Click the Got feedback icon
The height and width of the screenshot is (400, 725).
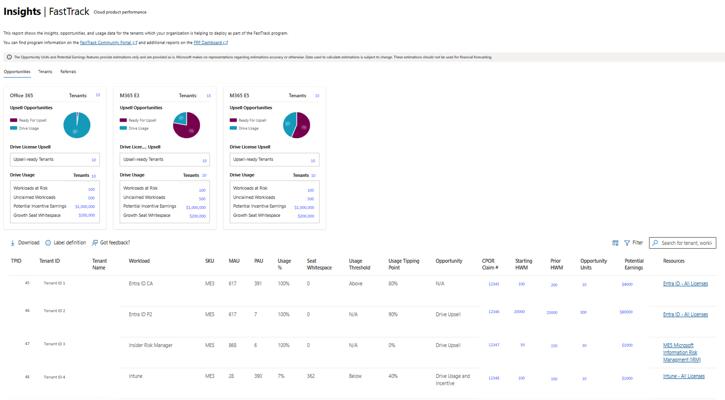(95, 243)
